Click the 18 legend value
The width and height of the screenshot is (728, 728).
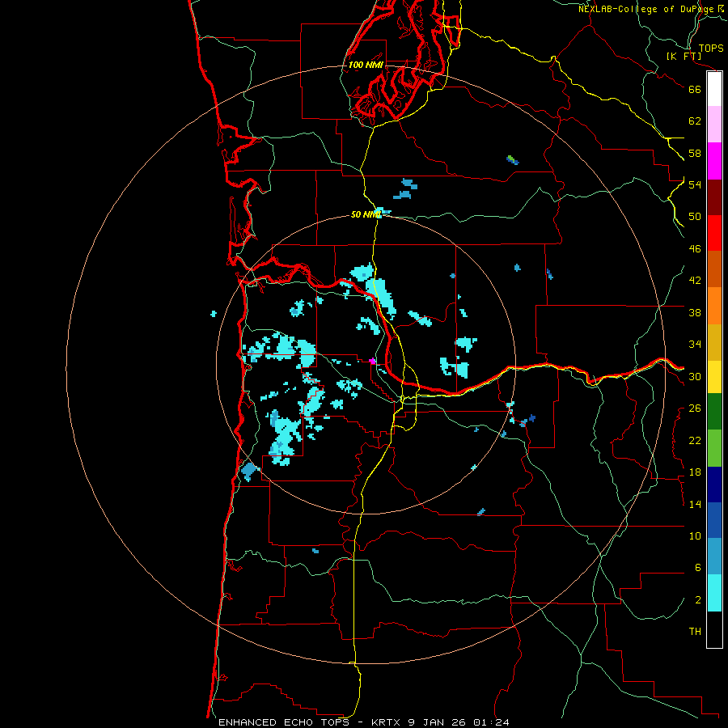click(695, 472)
